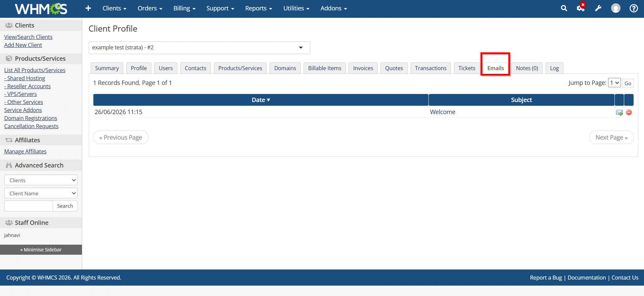
Task: Open the Addons menu
Action: click(333, 8)
